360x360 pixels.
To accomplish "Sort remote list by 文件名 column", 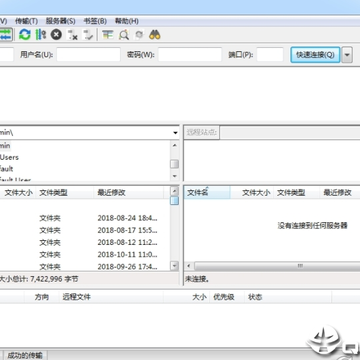I will (x=207, y=193).
